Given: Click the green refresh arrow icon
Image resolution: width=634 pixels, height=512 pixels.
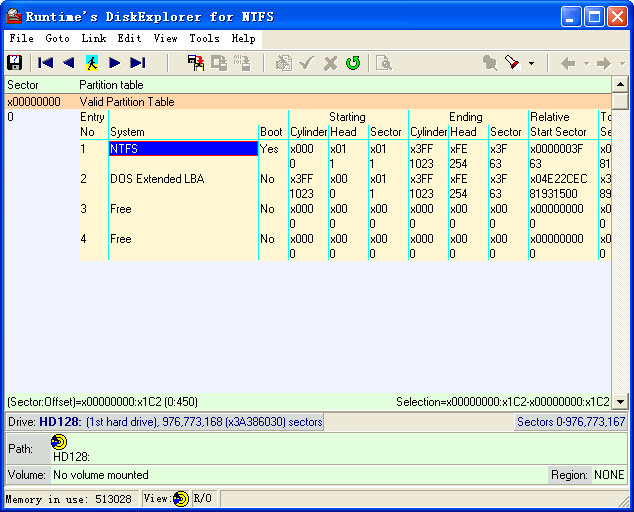Looking at the screenshot, I should pyautogui.click(x=353, y=63).
